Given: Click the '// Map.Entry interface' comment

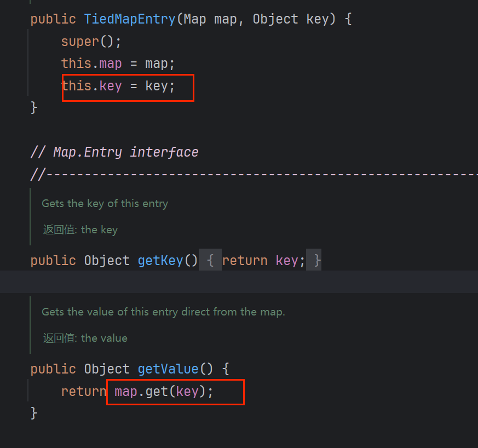Looking at the screenshot, I should click(114, 152).
